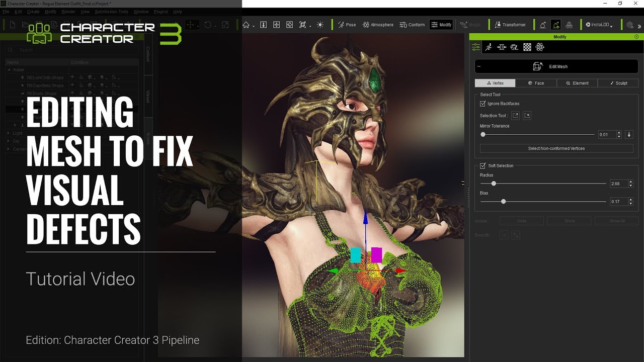Viewport: 644px width, 362px height.
Task: Click the stacked cubes toolbar icon
Action: click(x=569, y=25)
